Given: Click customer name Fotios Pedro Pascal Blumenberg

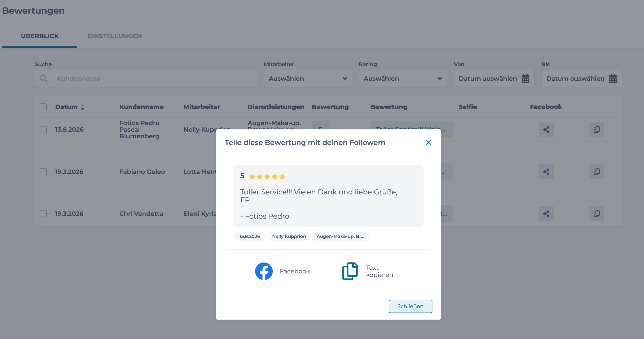Looking at the screenshot, I should [139, 129].
